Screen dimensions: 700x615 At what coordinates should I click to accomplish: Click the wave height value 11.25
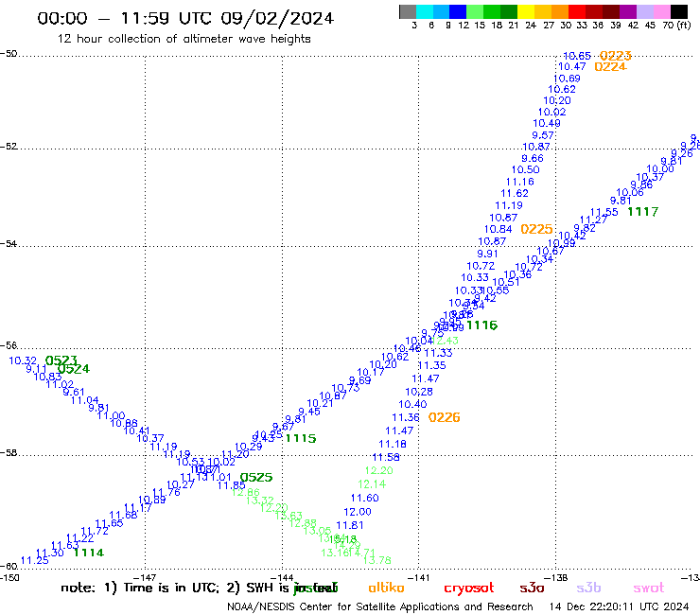(x=34, y=560)
